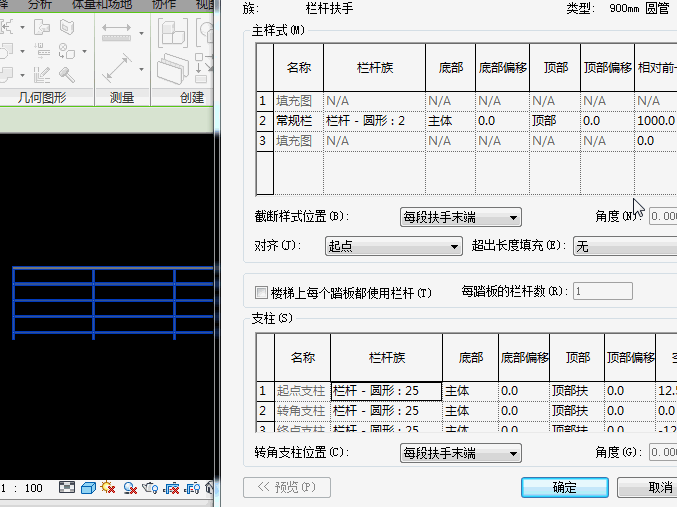677x507 pixels.
Task: Click the 确定 button
Action: tap(565, 488)
